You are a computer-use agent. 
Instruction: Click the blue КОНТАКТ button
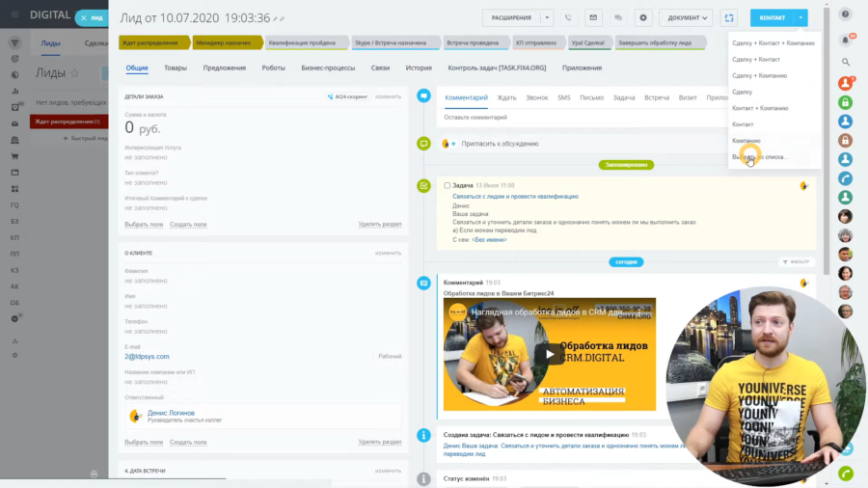pos(773,17)
